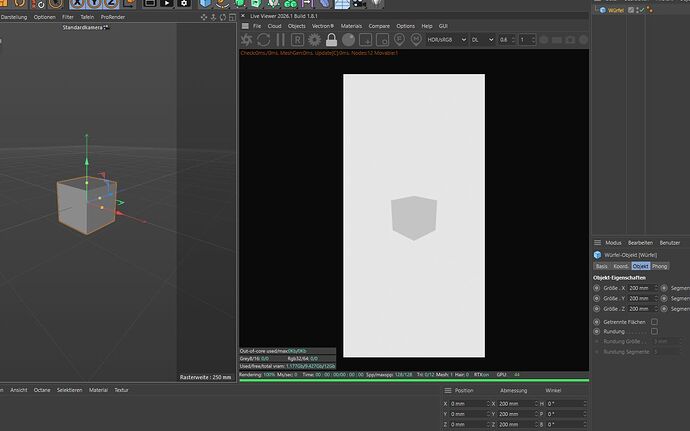Click the Live Viewer R reset icon
690x431 pixels.
coord(297,40)
